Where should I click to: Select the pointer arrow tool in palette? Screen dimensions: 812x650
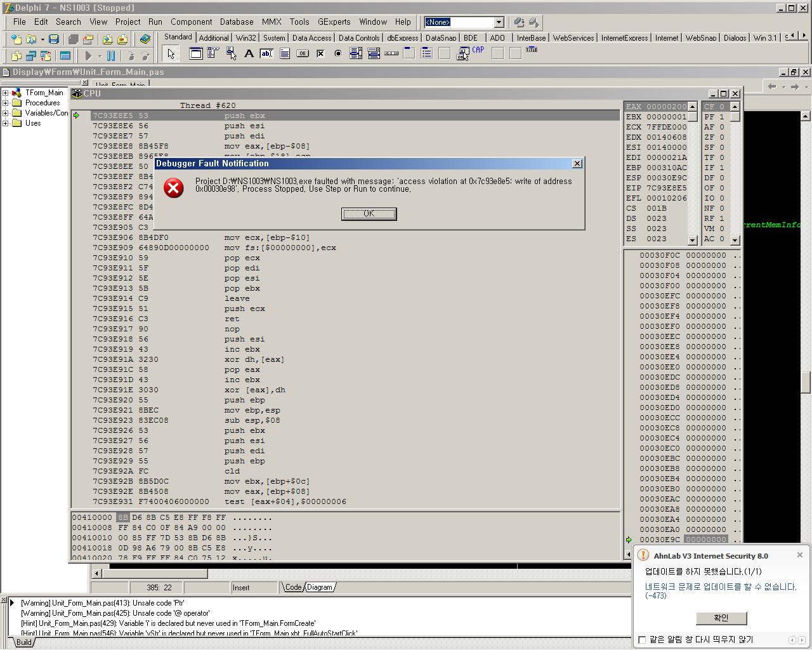[x=171, y=54]
